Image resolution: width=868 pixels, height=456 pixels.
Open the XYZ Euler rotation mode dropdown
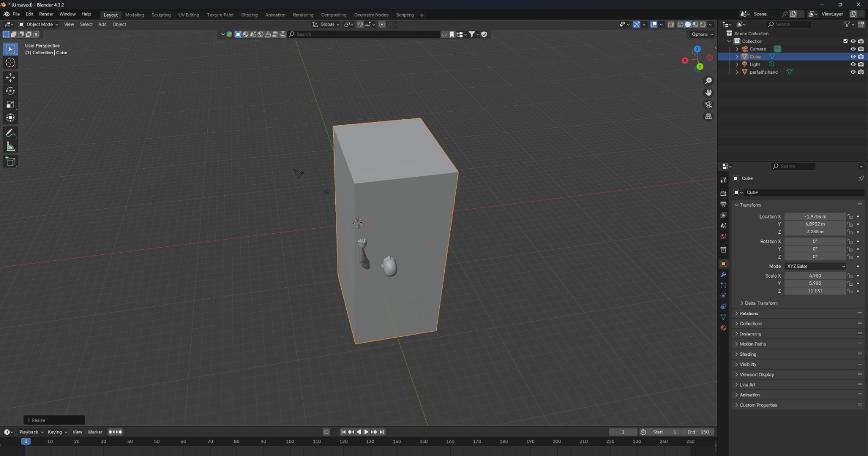(815, 266)
